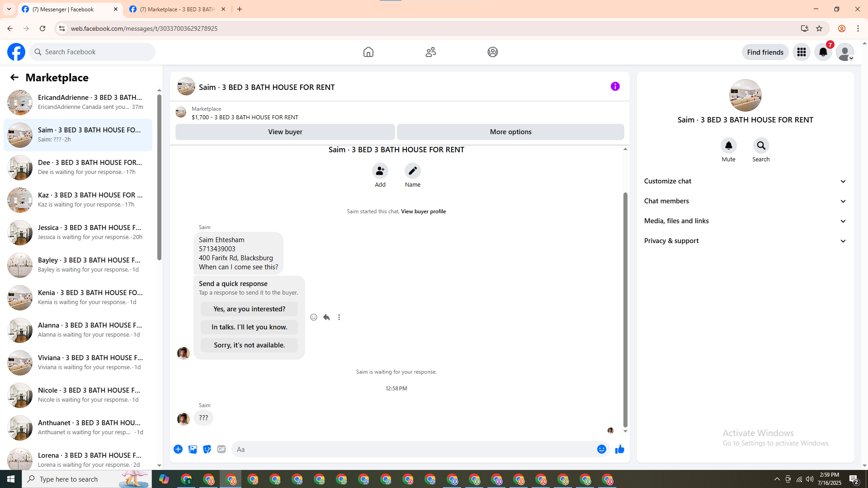The image size is (868, 488).
Task: Open the Viviana conversation
Action: coord(78,363)
